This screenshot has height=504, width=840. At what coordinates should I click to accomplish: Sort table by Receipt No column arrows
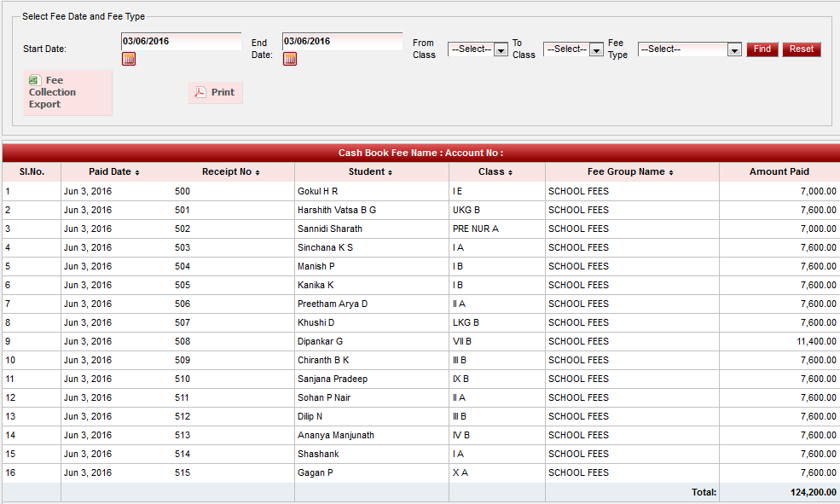click(x=258, y=172)
